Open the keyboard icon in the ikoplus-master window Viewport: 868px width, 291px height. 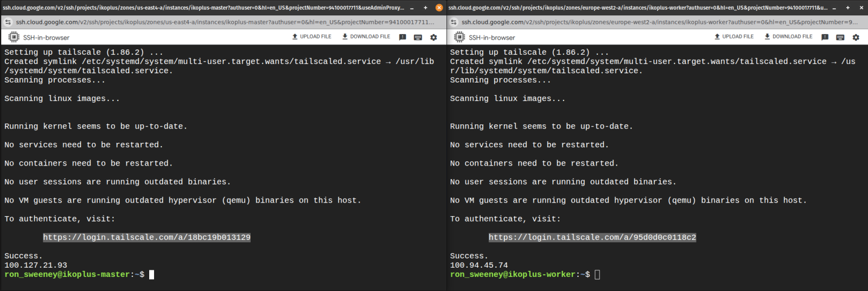[x=418, y=37]
